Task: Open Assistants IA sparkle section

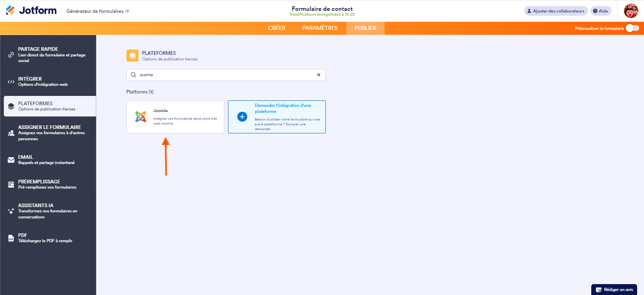Action: click(11, 211)
